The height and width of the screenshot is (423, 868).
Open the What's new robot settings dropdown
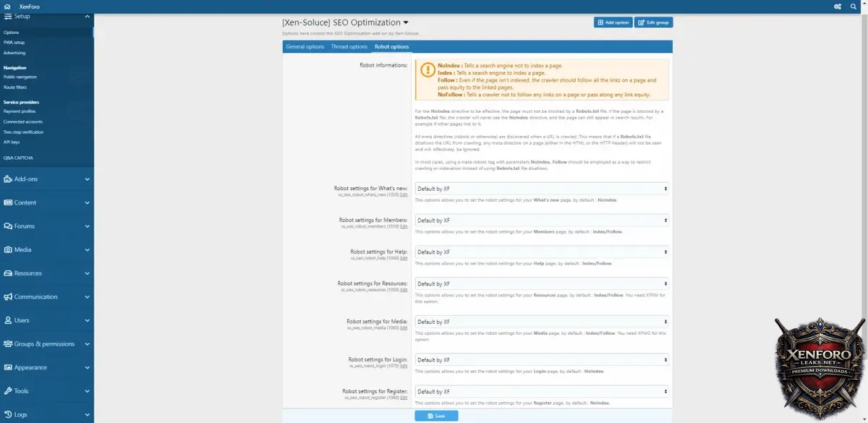click(542, 189)
